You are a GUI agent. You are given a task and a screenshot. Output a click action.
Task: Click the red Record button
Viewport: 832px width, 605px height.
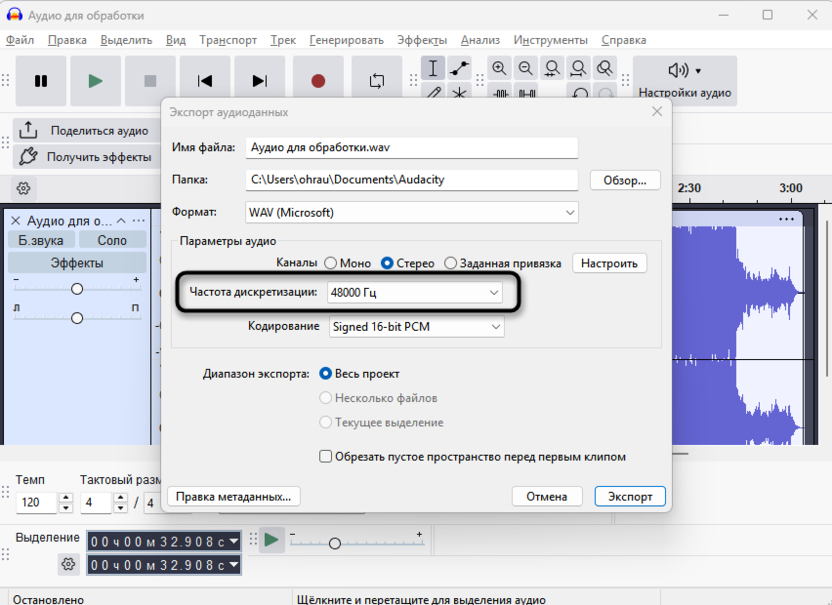click(318, 81)
